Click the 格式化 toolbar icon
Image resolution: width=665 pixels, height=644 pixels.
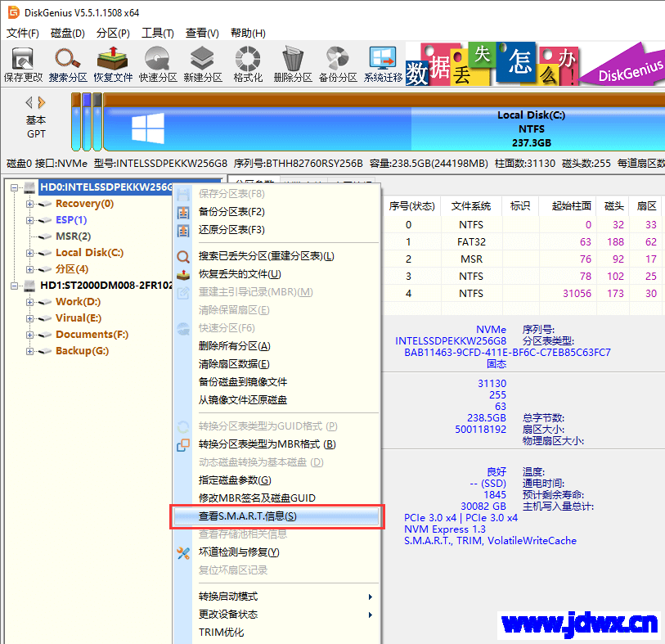click(x=248, y=59)
